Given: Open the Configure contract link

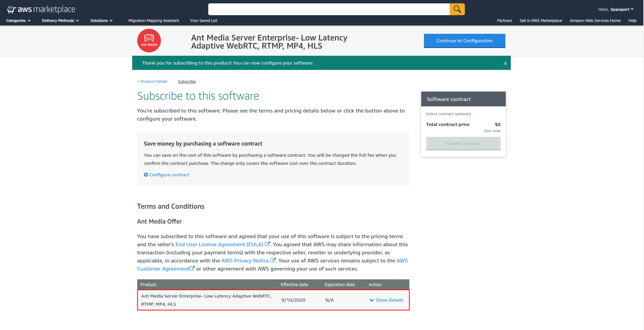Looking at the screenshot, I should (169, 175).
